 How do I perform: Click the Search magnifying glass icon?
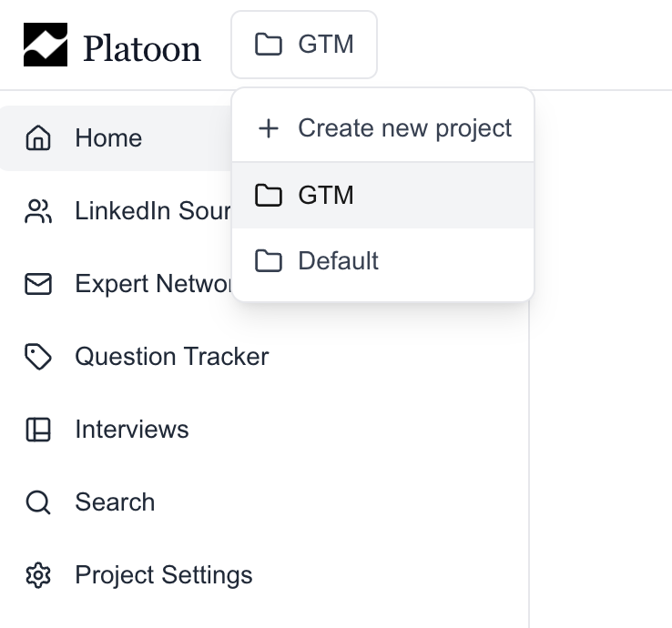tap(38, 502)
